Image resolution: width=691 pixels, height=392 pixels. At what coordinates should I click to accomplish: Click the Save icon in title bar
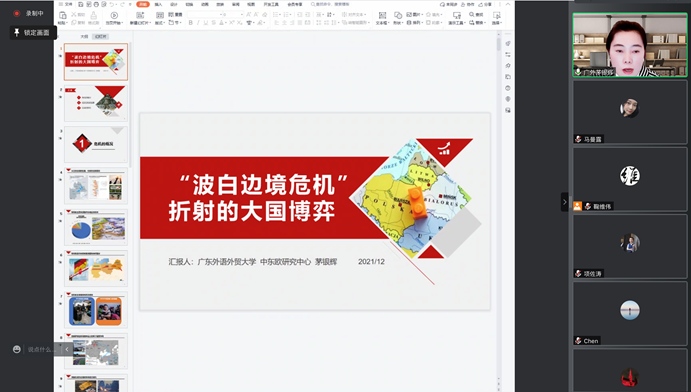pos(81,4)
